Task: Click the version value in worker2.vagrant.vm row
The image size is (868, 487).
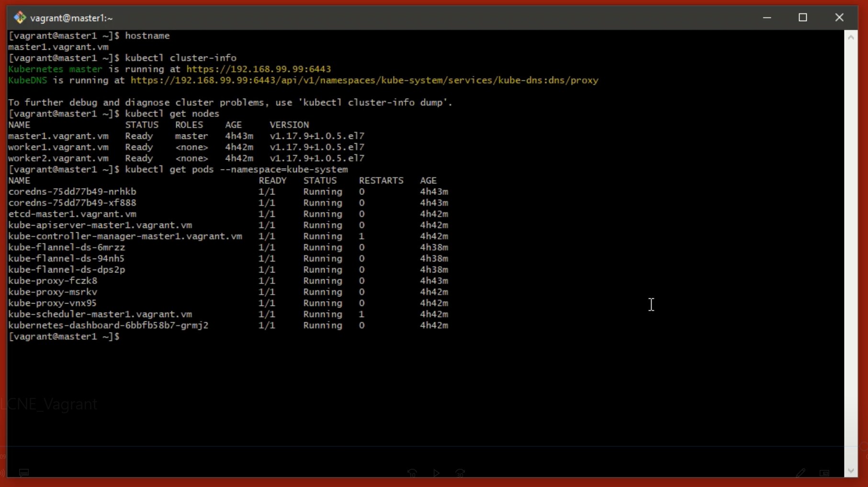Action: (317, 159)
